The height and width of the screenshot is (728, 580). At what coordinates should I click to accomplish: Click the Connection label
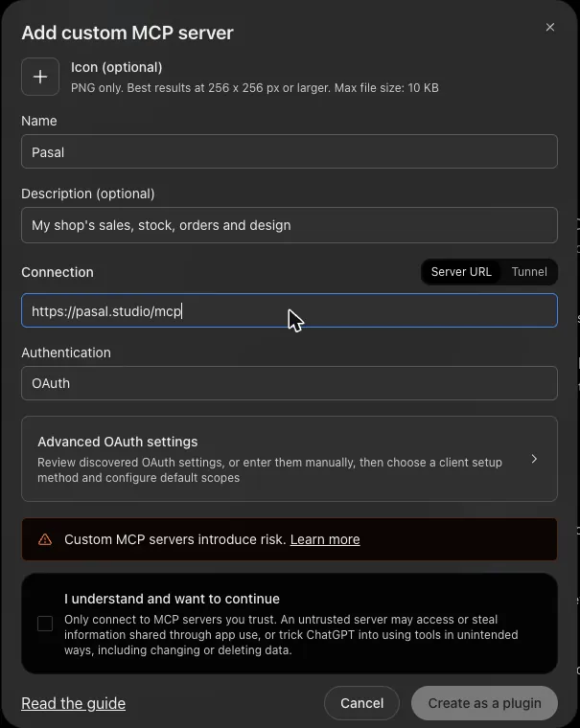click(58, 272)
